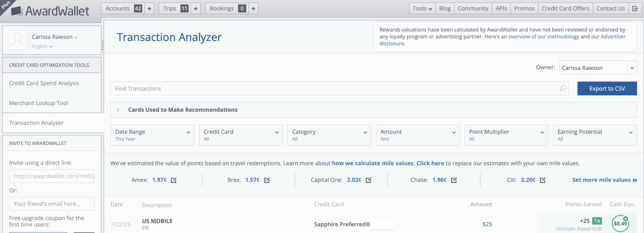Open the Date Range filter

click(152, 135)
